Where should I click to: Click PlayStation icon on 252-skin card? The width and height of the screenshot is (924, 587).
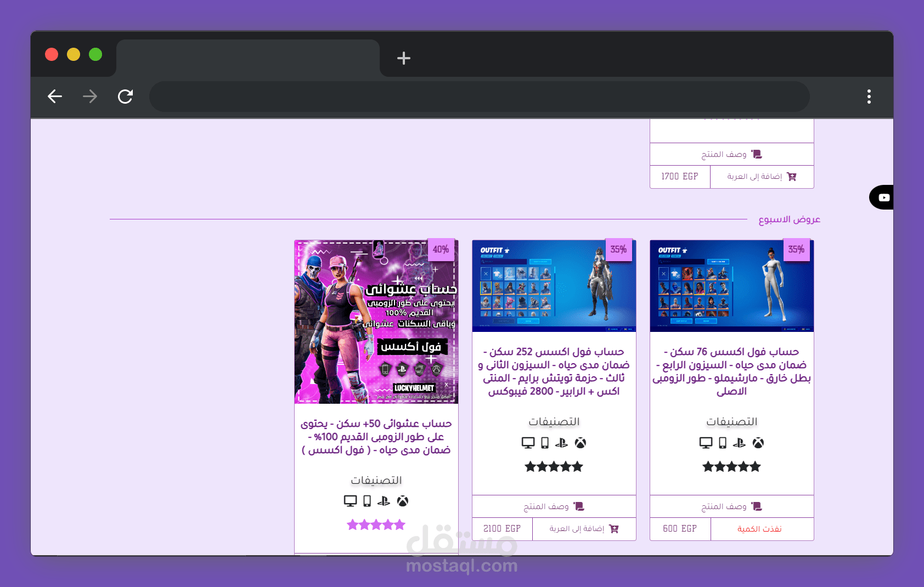[x=561, y=443]
